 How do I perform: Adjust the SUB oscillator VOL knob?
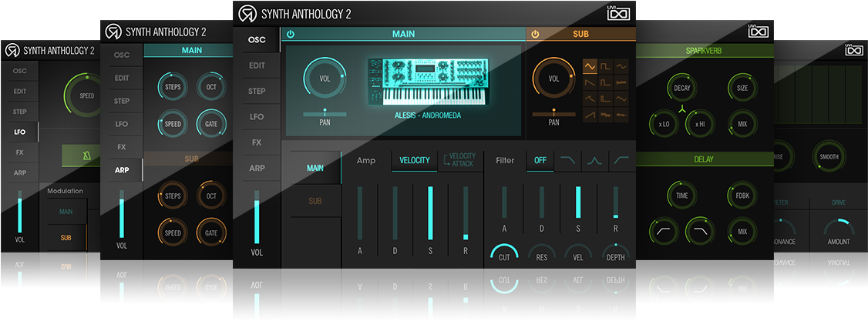[x=553, y=79]
